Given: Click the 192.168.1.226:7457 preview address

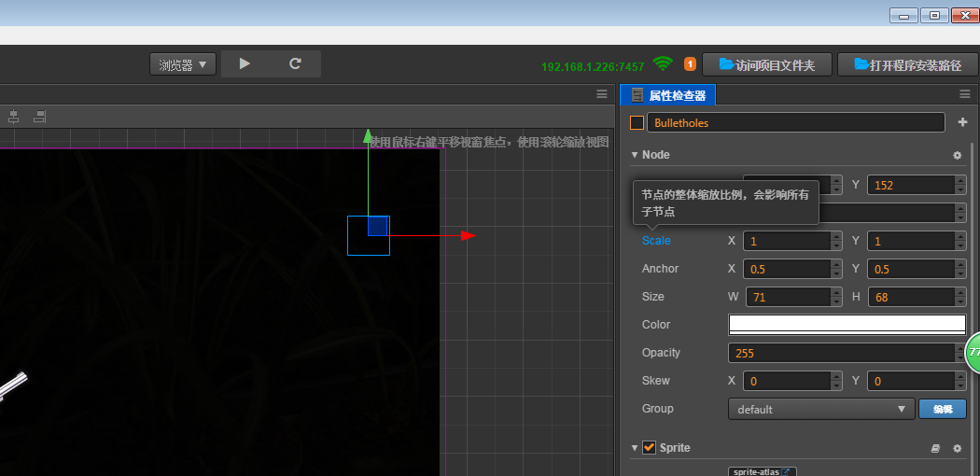Looking at the screenshot, I should (593, 67).
